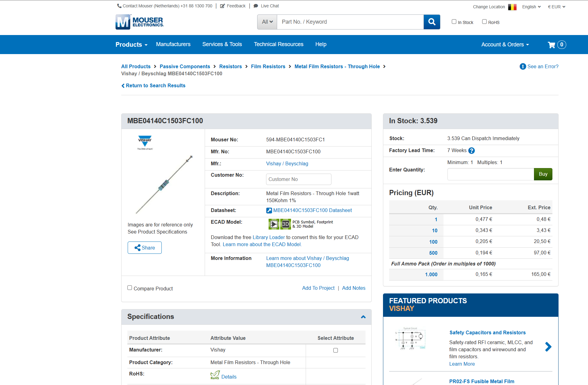Click the Mouser Electronics logo
Viewport: 588px width, 385px height.
point(140,22)
